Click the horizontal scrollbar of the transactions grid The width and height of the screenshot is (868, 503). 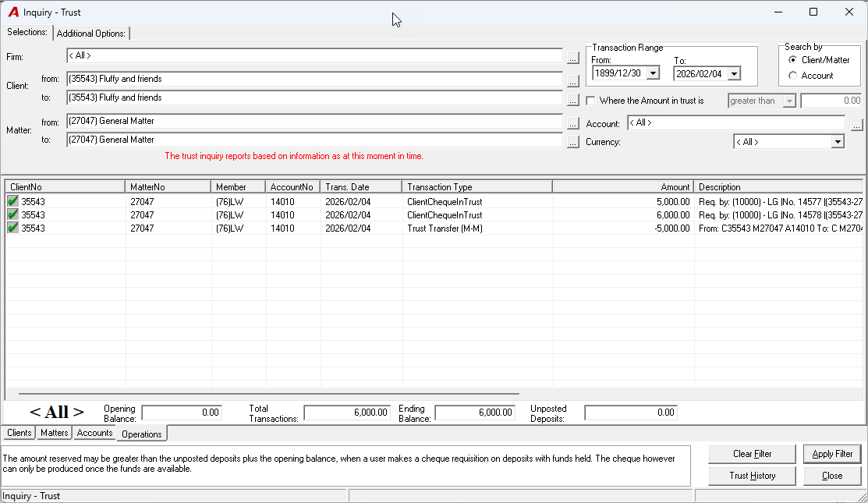click(269, 394)
